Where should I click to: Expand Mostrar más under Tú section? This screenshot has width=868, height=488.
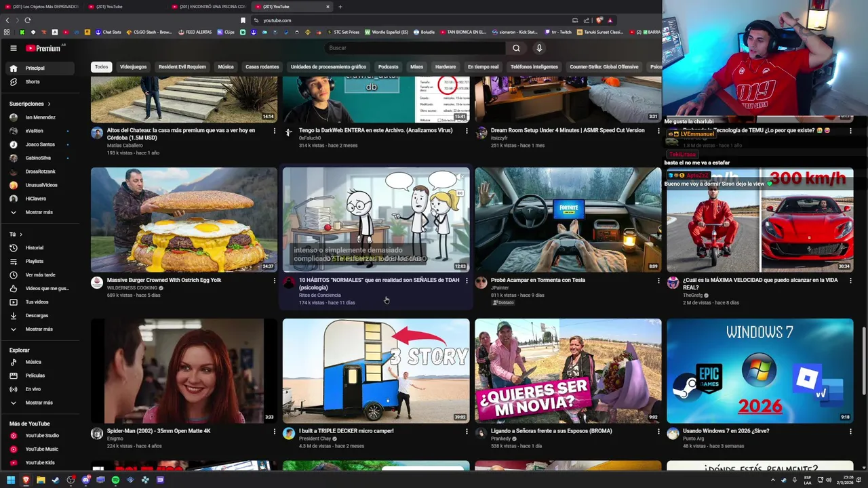coord(41,329)
